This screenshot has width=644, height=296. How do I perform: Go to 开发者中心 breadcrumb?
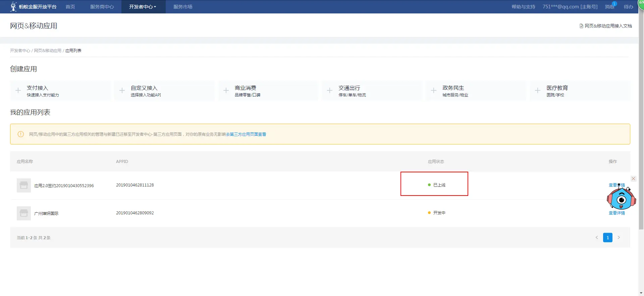pos(20,51)
